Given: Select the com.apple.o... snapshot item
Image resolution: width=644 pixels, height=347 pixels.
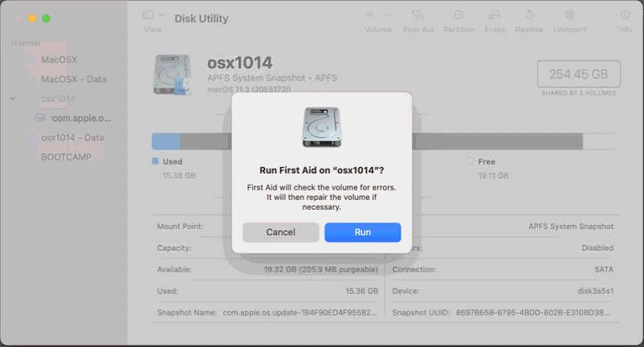Looking at the screenshot, I should (80, 118).
